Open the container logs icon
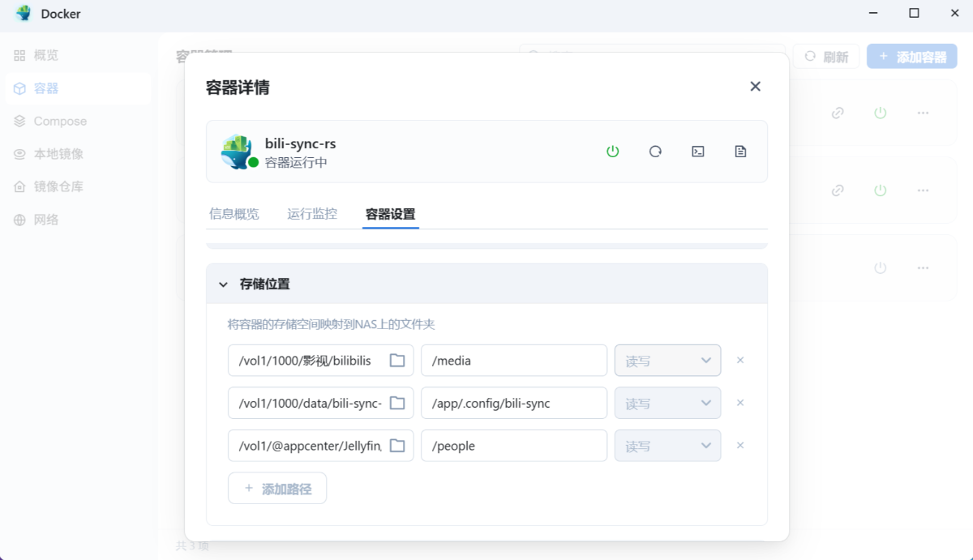This screenshot has height=560, width=973. click(739, 151)
